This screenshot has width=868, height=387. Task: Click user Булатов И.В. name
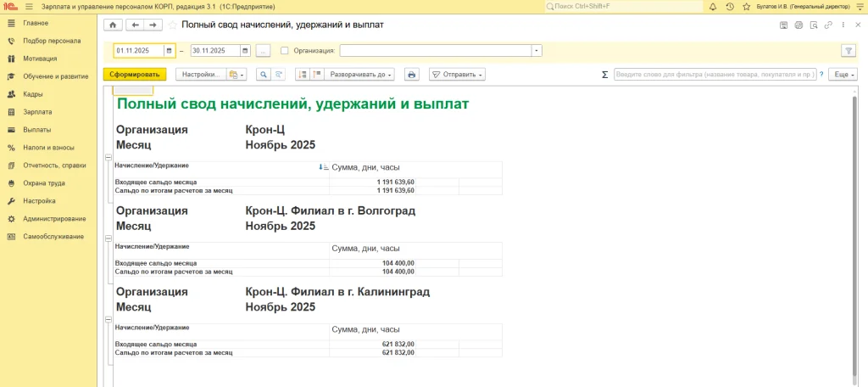(803, 7)
